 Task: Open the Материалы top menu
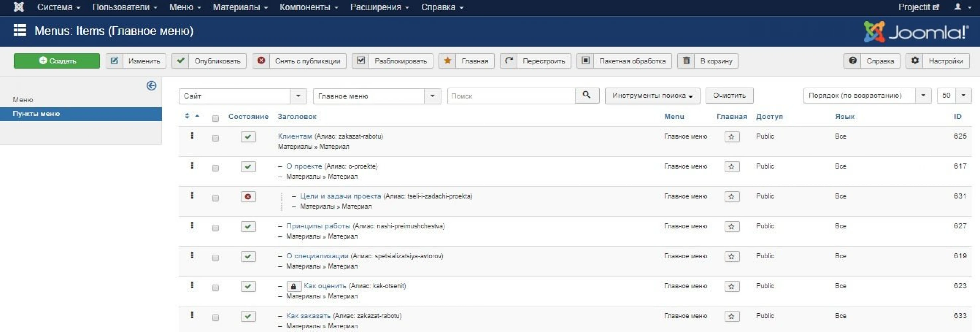tap(240, 7)
